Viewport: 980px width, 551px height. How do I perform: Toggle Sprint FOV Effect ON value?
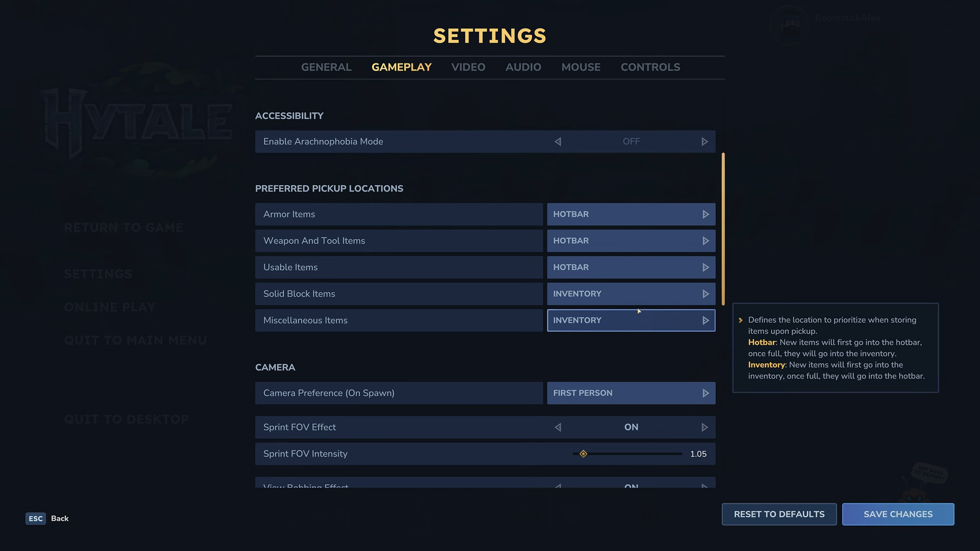click(x=631, y=428)
